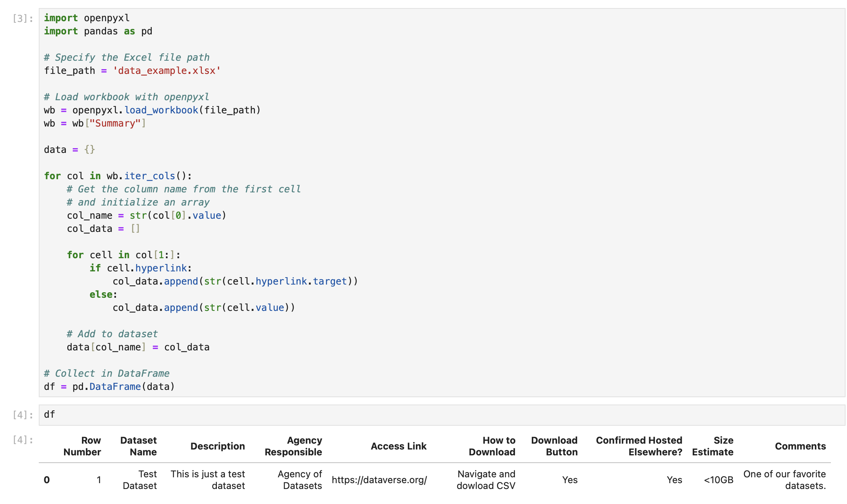Click the "Summary" sheet name string
The width and height of the screenshot is (847, 504).
115,123
